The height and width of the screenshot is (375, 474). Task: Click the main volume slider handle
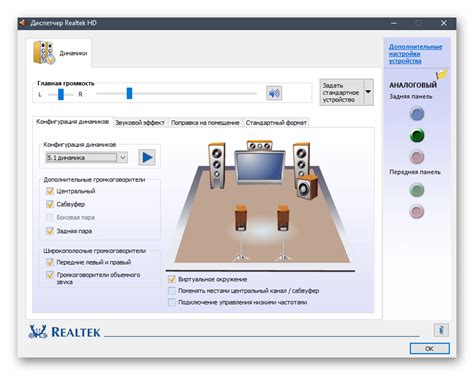(129, 93)
